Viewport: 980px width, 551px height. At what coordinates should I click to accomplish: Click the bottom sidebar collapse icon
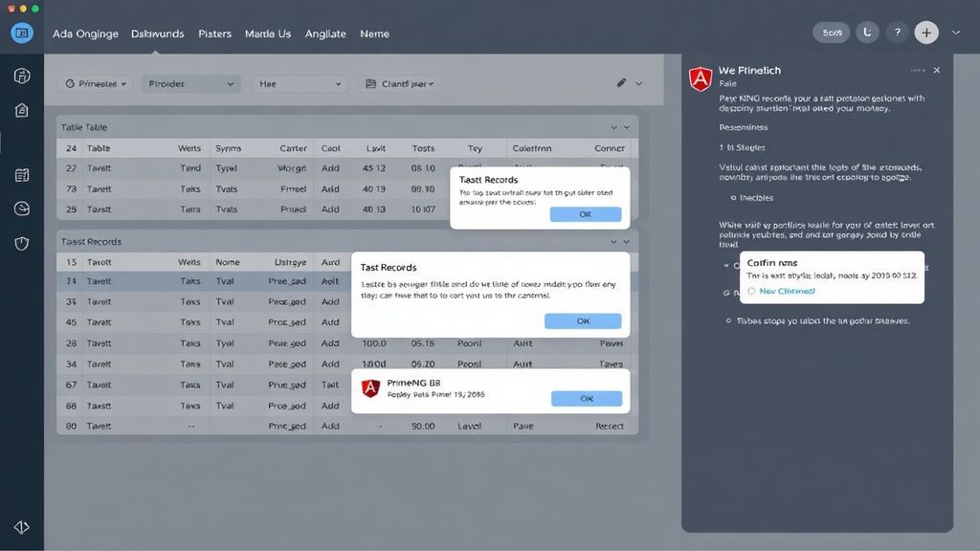click(x=22, y=527)
